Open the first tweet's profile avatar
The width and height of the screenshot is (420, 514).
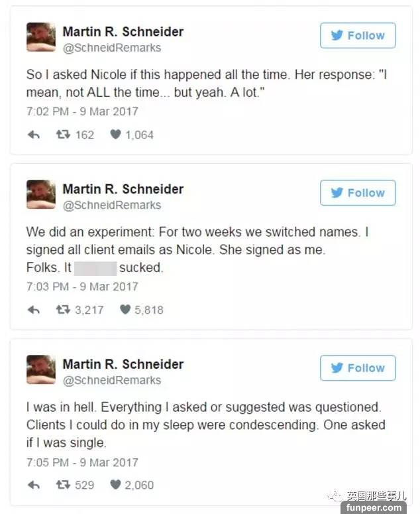click(41, 37)
